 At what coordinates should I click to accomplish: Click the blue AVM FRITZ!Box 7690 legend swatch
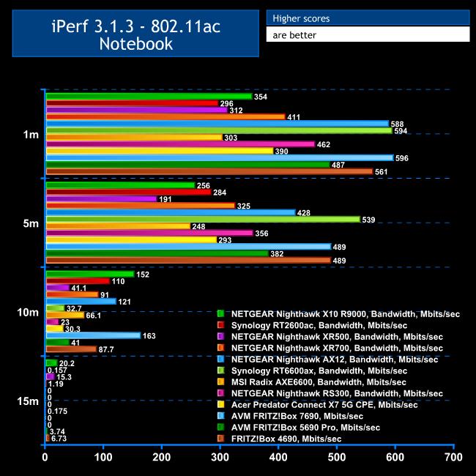click(x=220, y=416)
